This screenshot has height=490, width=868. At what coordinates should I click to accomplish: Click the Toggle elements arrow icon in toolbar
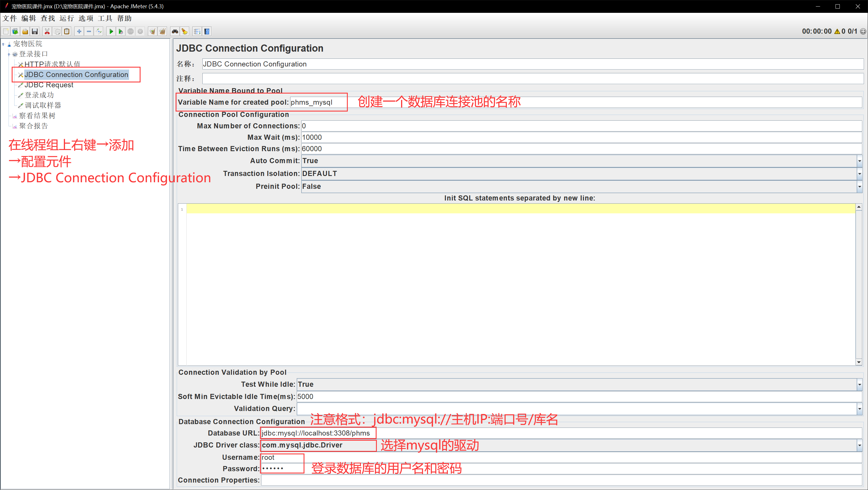click(x=99, y=31)
